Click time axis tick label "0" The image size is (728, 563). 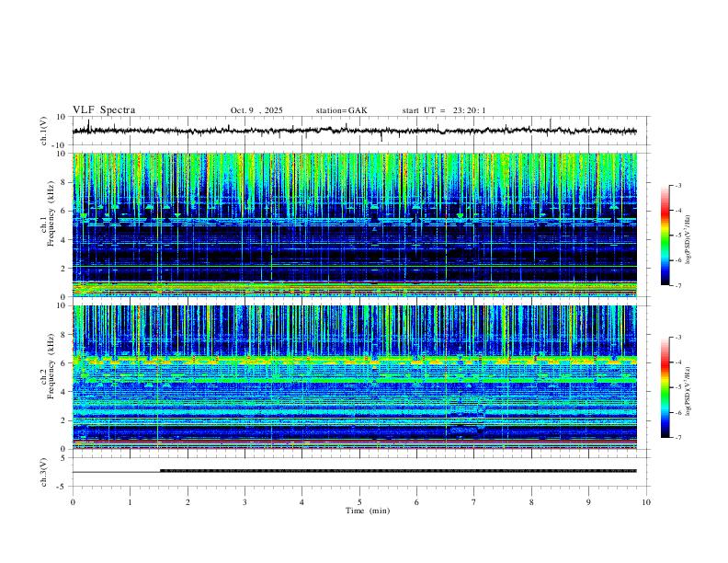pos(73,502)
